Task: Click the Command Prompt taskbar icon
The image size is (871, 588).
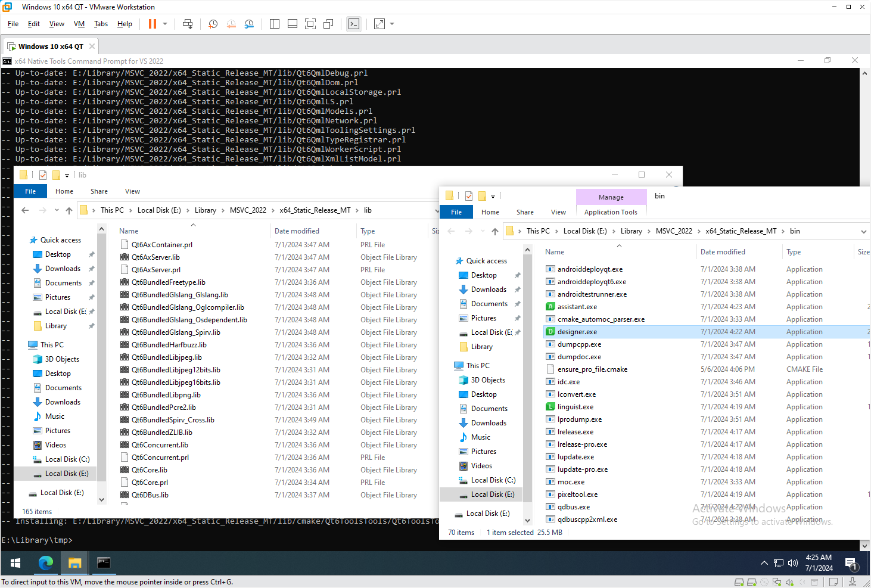Action: pyautogui.click(x=104, y=563)
